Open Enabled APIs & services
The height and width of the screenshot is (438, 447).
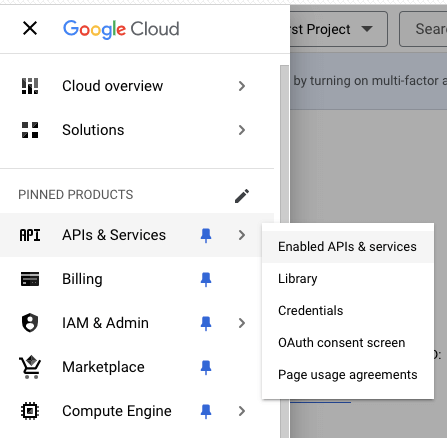point(348,247)
